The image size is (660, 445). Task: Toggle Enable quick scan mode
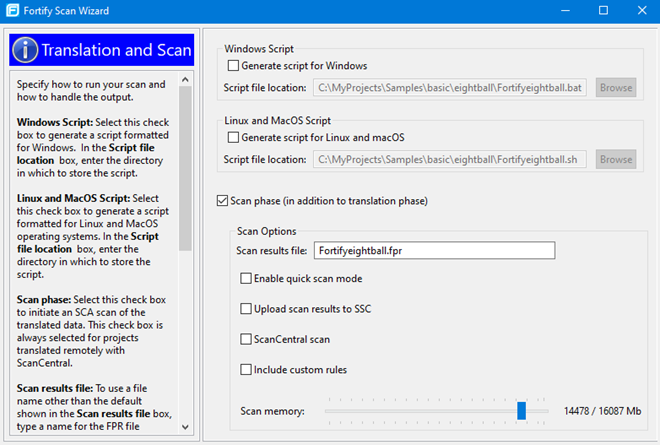247,279
